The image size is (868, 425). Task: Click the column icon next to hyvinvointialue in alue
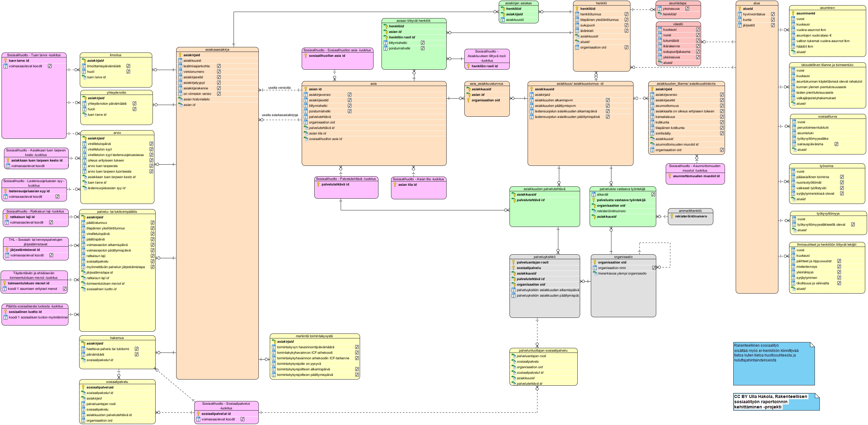tap(740, 14)
